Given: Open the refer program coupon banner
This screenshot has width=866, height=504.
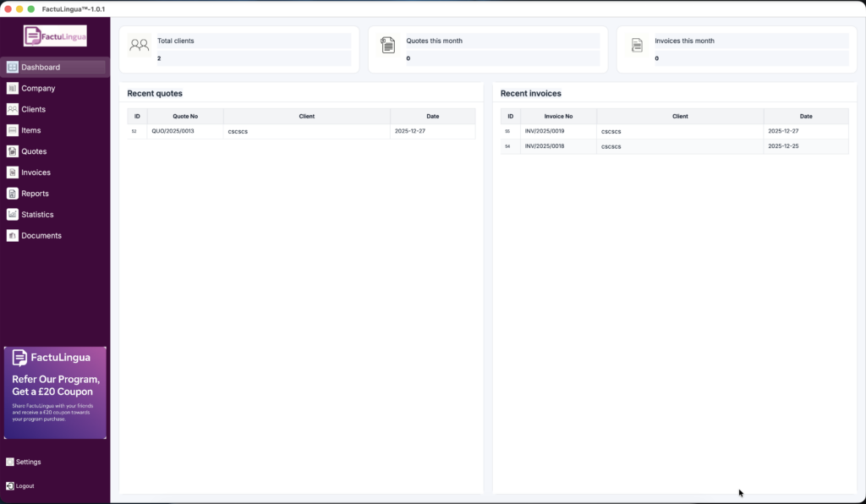Looking at the screenshot, I should 55,392.
